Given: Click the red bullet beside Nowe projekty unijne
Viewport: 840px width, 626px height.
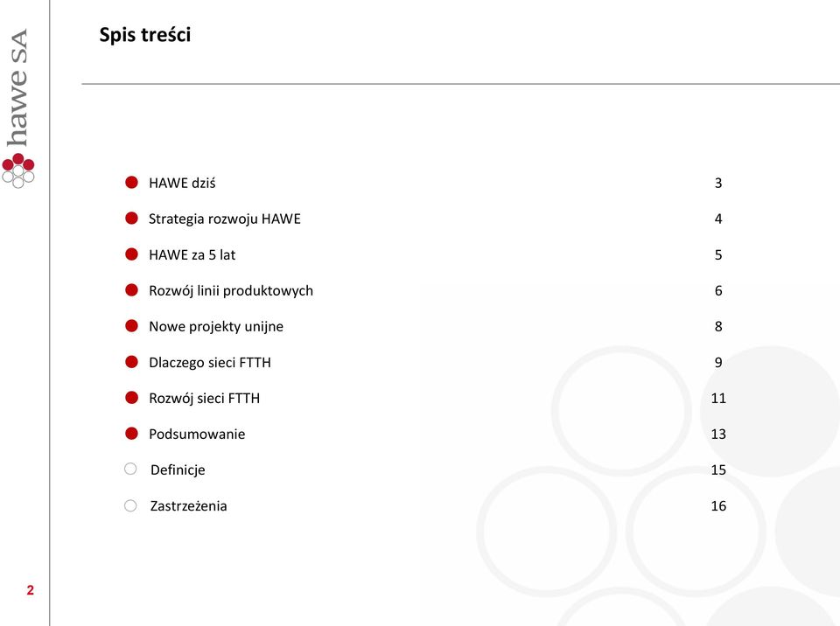Looking at the screenshot, I should point(131,326).
